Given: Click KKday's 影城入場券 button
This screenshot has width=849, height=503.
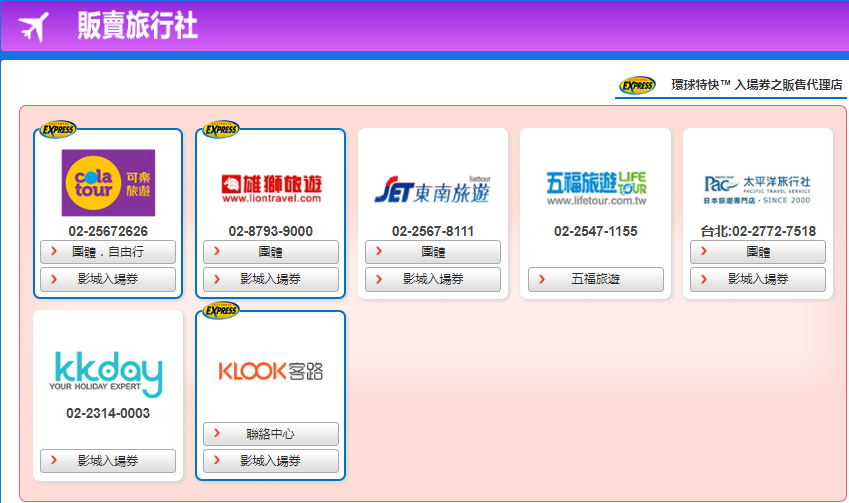Looking at the screenshot, I should click(x=108, y=461).
